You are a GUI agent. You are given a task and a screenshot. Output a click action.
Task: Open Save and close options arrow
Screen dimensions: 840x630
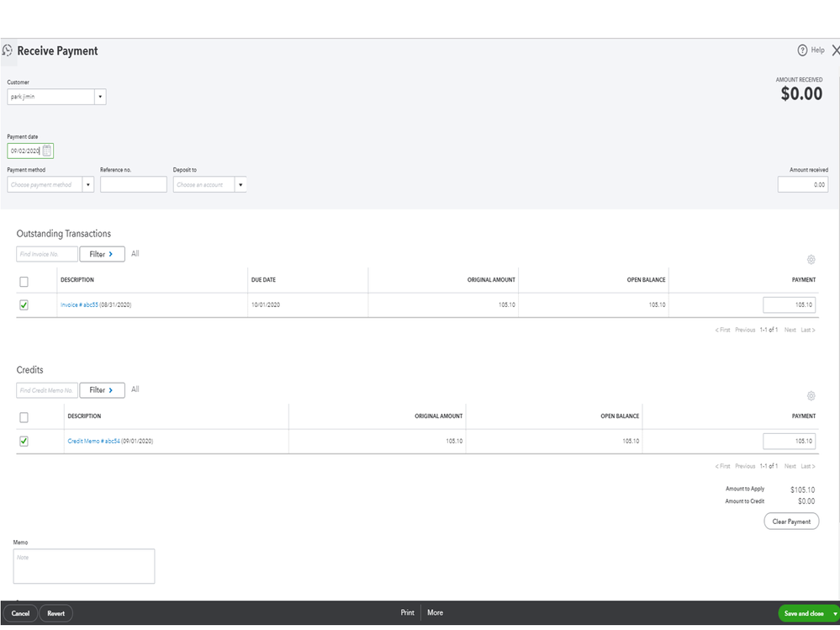click(x=835, y=614)
